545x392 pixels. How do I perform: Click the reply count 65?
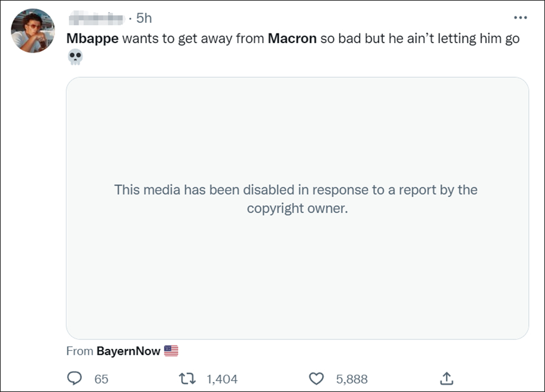click(x=101, y=379)
